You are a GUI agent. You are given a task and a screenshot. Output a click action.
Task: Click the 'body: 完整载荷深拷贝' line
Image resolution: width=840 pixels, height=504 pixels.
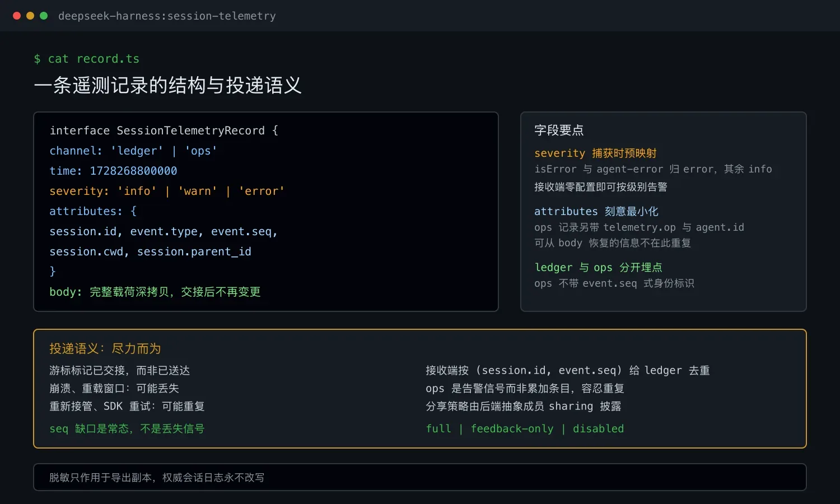[155, 292]
